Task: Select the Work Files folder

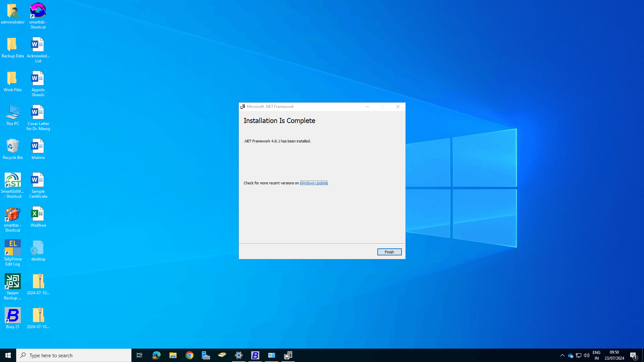Action: click(x=13, y=82)
